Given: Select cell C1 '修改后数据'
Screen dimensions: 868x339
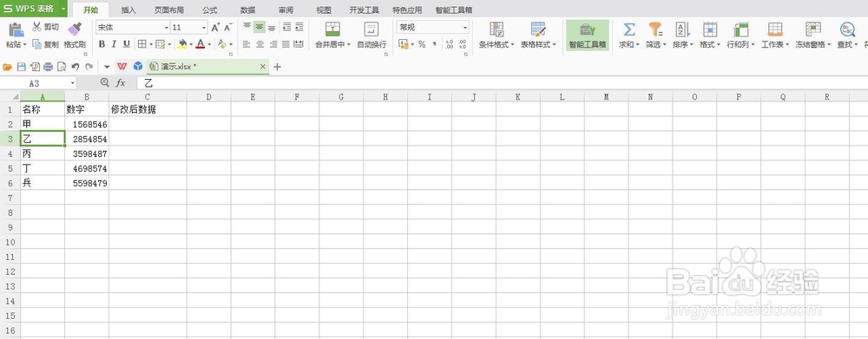Looking at the screenshot, I should tap(148, 109).
